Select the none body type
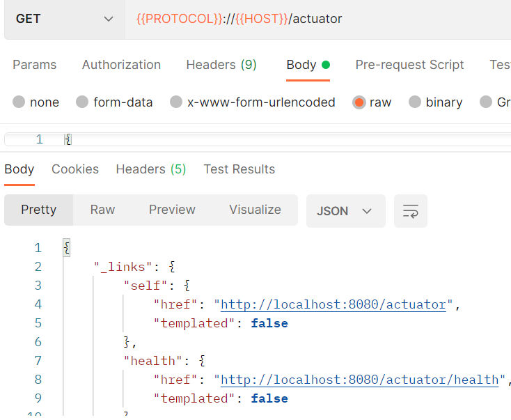 [x=36, y=102]
